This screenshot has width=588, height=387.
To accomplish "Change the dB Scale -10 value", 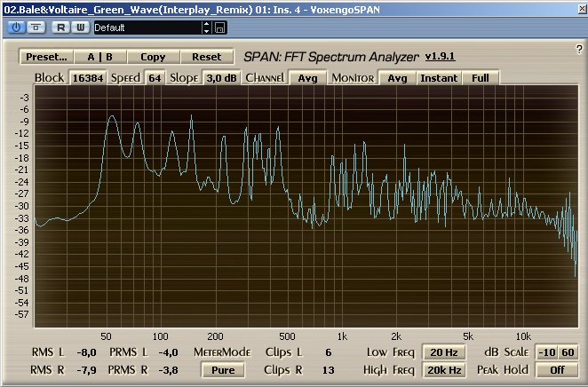I will 547,352.
